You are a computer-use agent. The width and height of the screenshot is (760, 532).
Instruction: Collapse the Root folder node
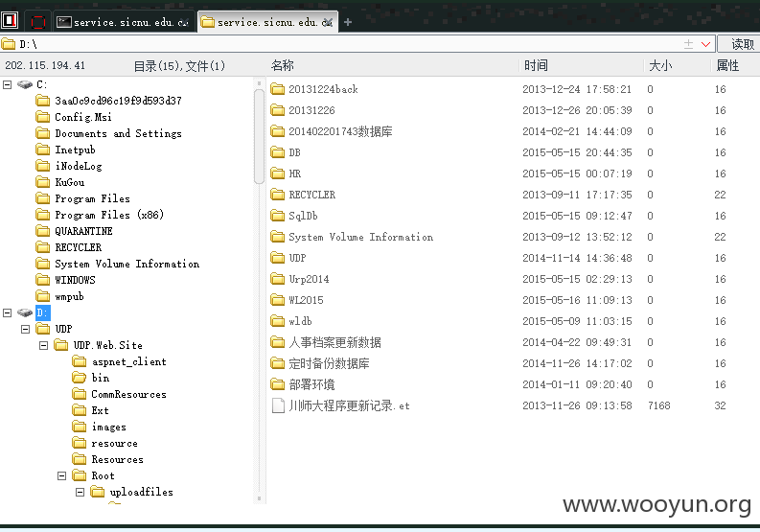pos(62,475)
